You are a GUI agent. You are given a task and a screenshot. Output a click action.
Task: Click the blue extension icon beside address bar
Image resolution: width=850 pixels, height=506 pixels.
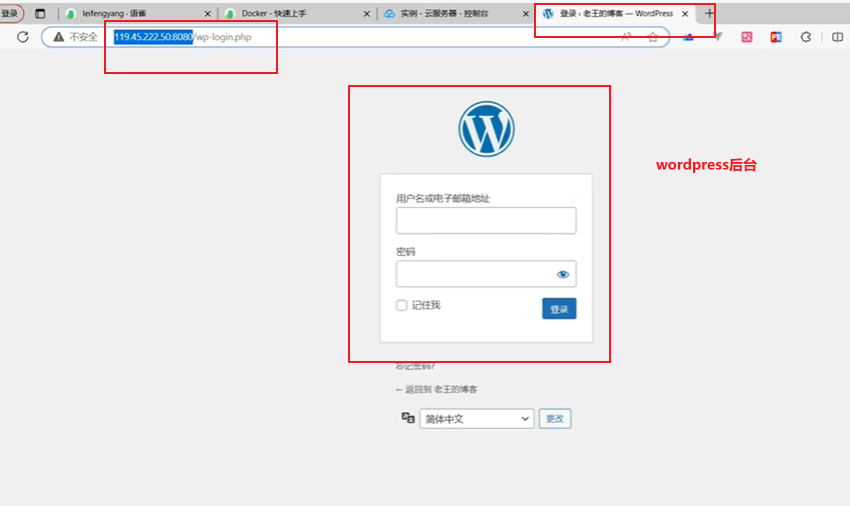[x=688, y=37]
